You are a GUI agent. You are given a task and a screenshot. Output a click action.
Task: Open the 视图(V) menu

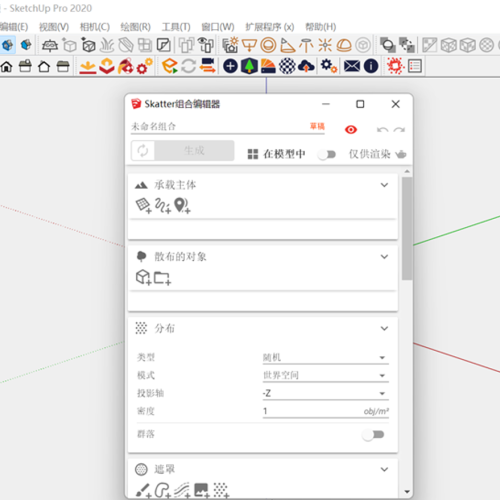click(x=54, y=27)
